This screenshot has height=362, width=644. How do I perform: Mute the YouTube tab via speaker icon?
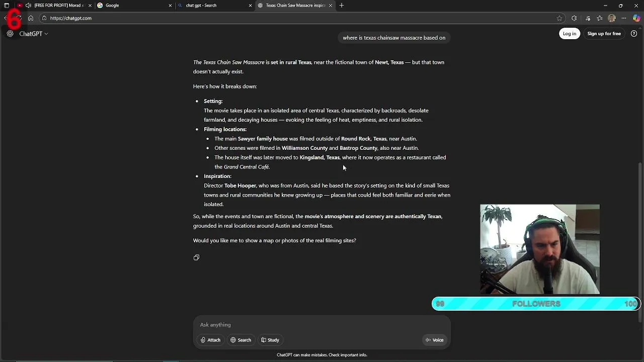pyautogui.click(x=28, y=6)
